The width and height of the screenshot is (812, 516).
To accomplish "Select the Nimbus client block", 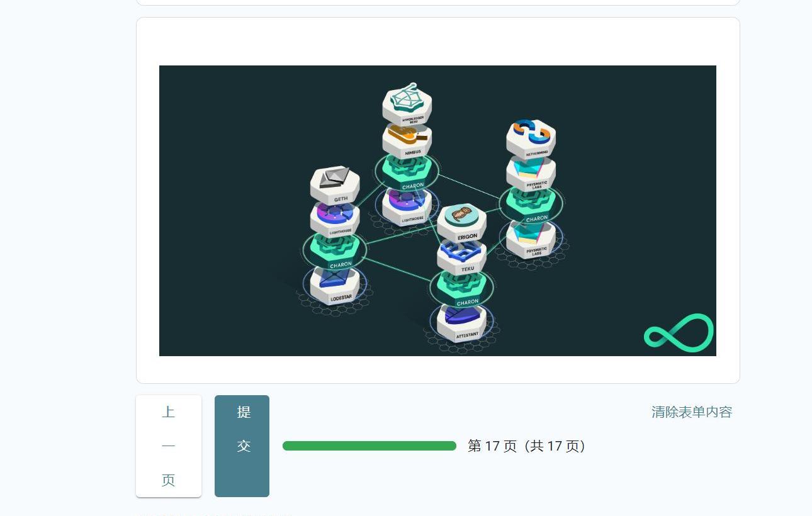I will coord(407,140).
